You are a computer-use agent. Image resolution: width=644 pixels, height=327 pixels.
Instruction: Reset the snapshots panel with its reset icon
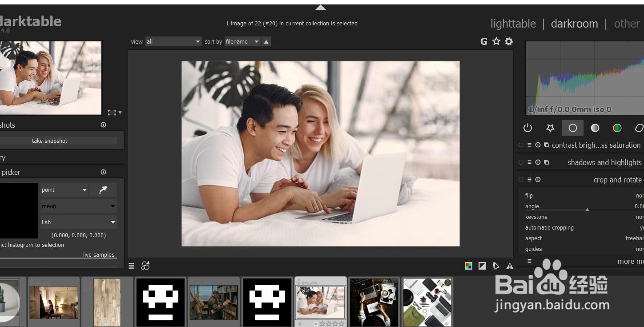[104, 125]
